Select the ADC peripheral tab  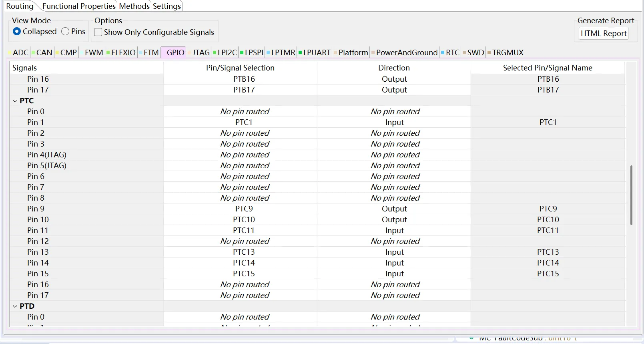(x=18, y=52)
